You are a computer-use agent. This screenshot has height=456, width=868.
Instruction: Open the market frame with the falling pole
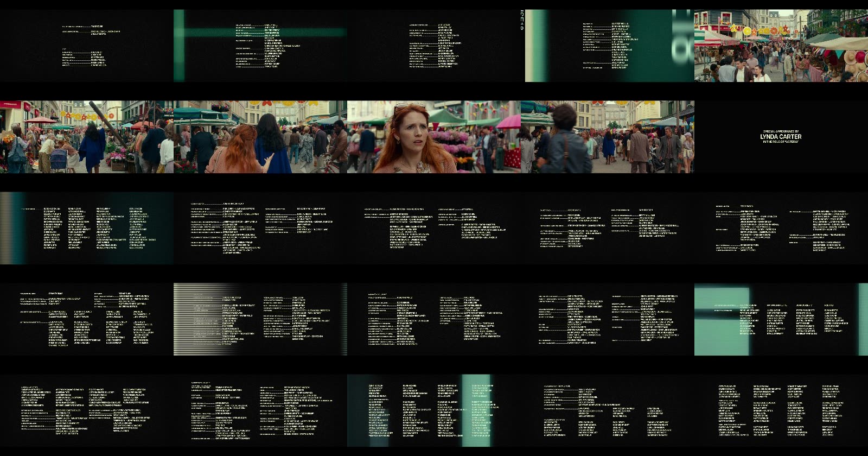tap(87, 137)
